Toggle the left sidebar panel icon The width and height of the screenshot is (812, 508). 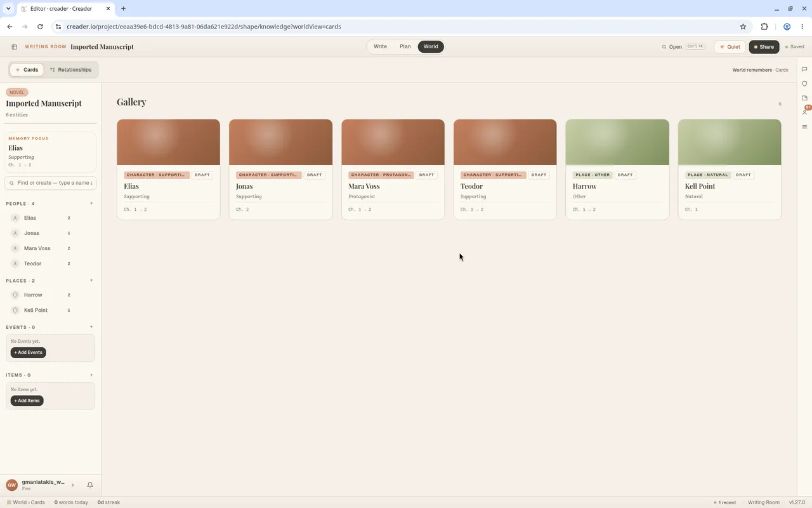point(14,47)
